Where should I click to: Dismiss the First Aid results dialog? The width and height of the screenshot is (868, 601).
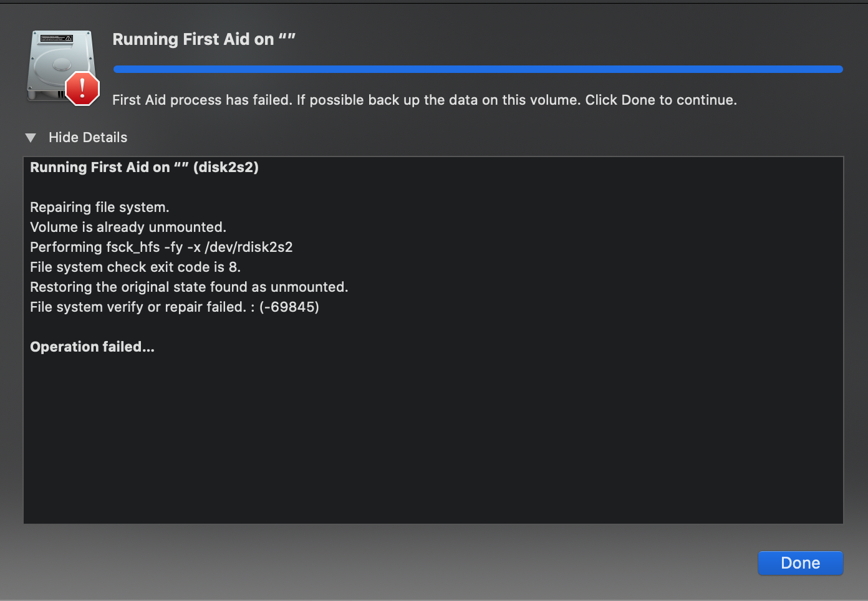(800, 563)
